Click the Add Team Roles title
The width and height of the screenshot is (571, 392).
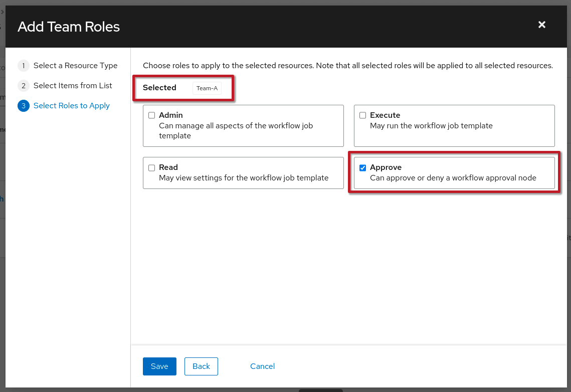coord(69,27)
